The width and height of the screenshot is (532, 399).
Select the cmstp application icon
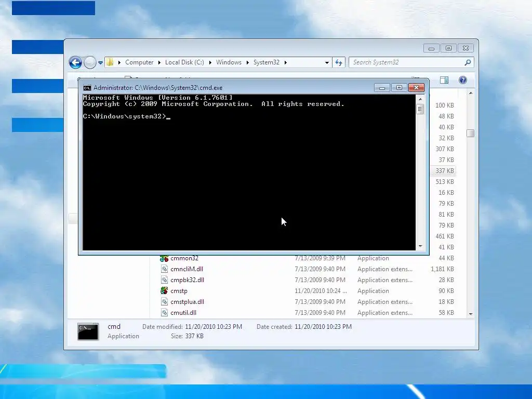point(164,291)
